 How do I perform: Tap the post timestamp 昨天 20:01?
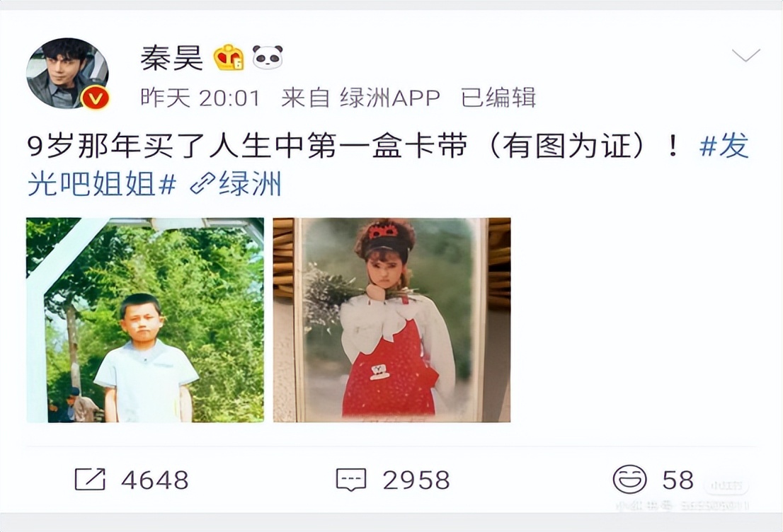(x=200, y=98)
